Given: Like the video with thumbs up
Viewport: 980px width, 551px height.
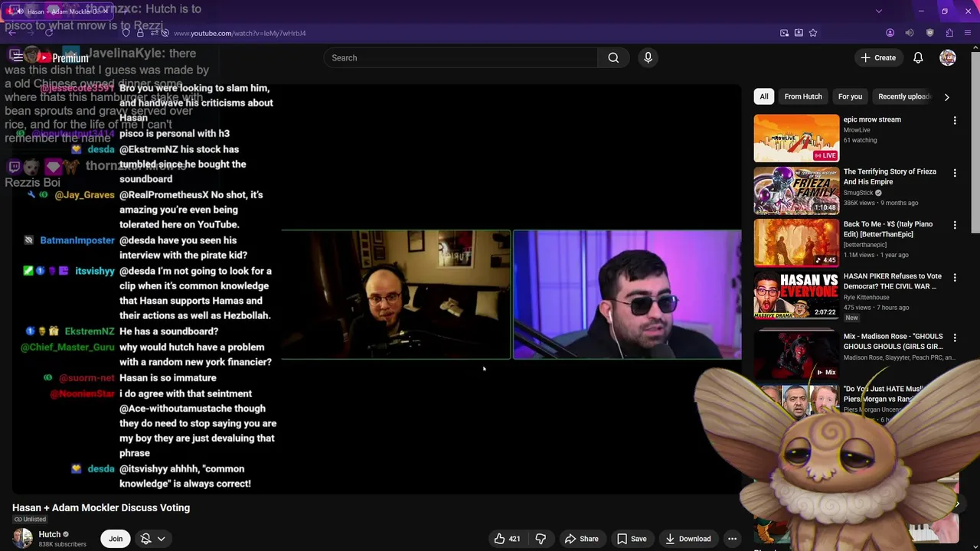Looking at the screenshot, I should click(507, 539).
